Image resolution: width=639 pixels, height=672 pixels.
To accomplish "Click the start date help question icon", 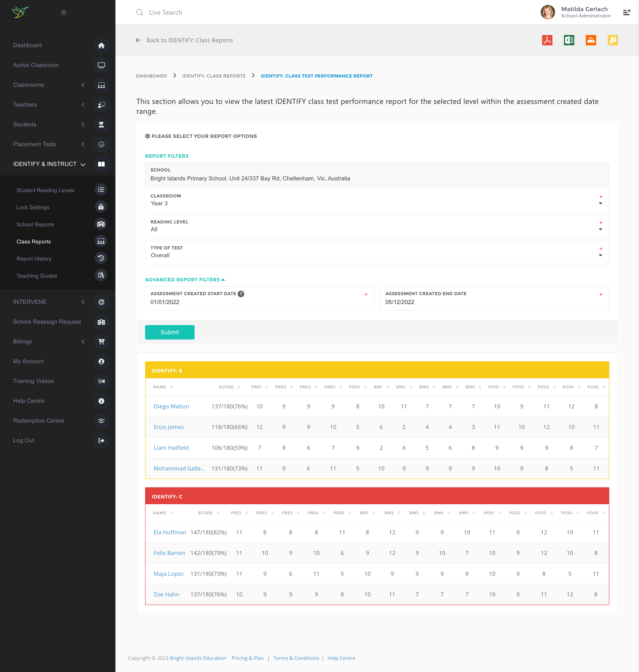I will (x=241, y=294).
